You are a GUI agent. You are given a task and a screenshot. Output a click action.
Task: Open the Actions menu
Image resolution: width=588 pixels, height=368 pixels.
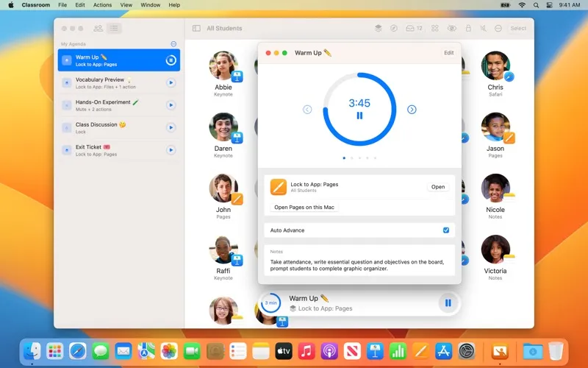click(102, 5)
